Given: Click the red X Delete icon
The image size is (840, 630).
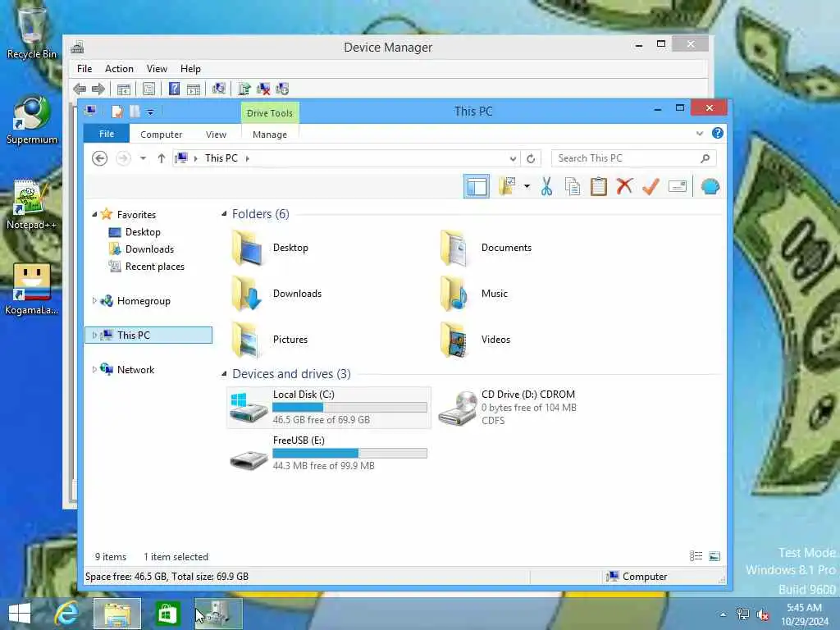Looking at the screenshot, I should (x=624, y=186).
